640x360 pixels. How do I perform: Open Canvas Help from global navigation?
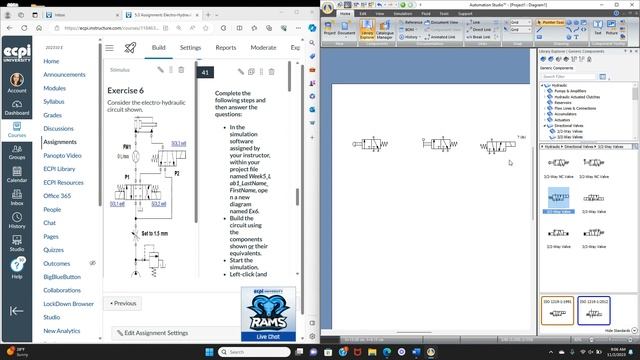[17, 268]
